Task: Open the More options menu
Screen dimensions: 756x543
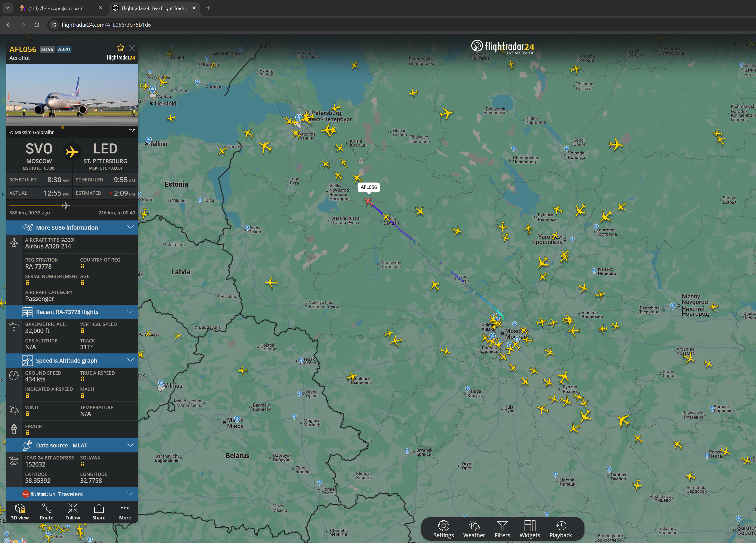Action: 125,512
